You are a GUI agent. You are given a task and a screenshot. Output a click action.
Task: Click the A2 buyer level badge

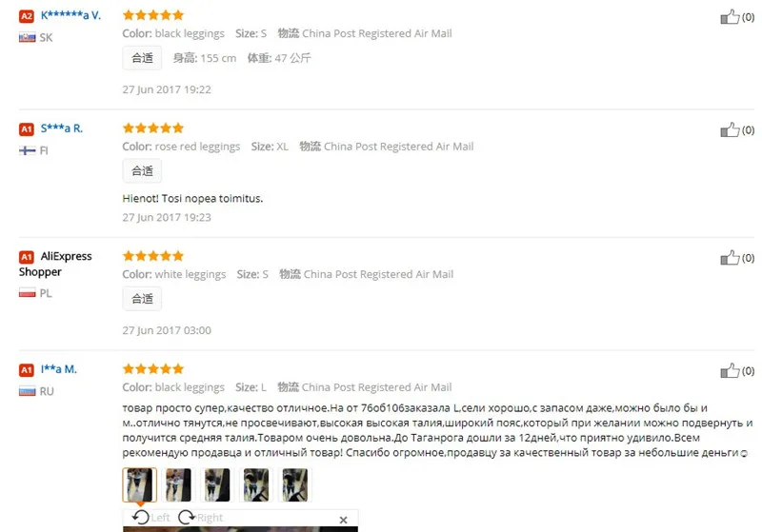[x=27, y=16]
